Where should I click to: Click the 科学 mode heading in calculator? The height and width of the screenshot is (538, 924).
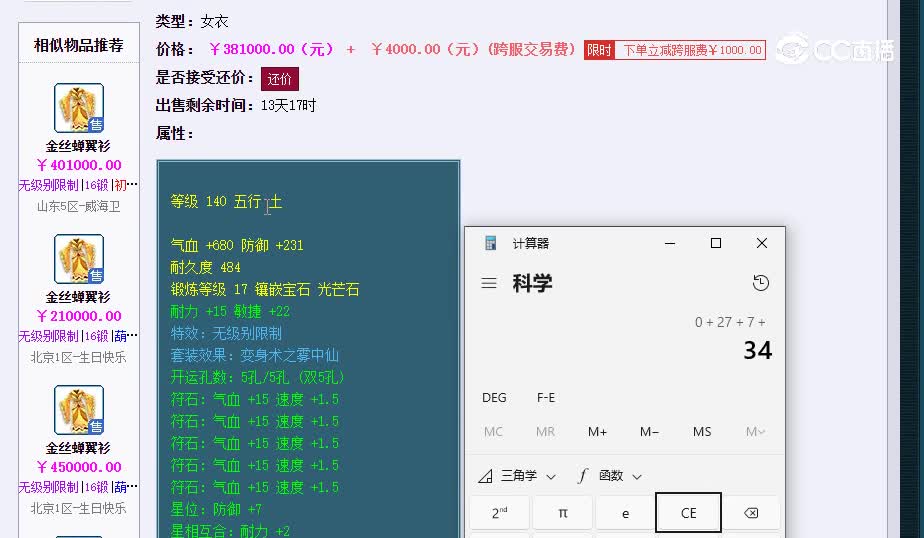pos(532,283)
